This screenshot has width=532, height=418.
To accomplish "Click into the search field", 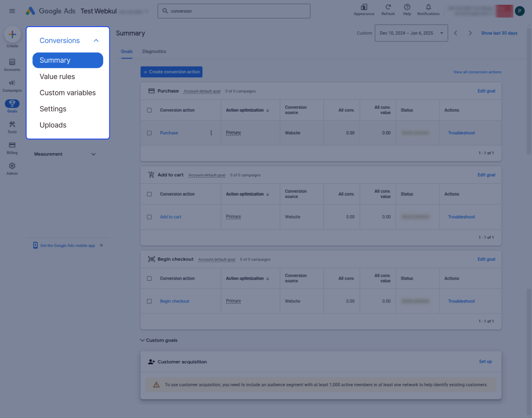I will pyautogui.click(x=234, y=11).
